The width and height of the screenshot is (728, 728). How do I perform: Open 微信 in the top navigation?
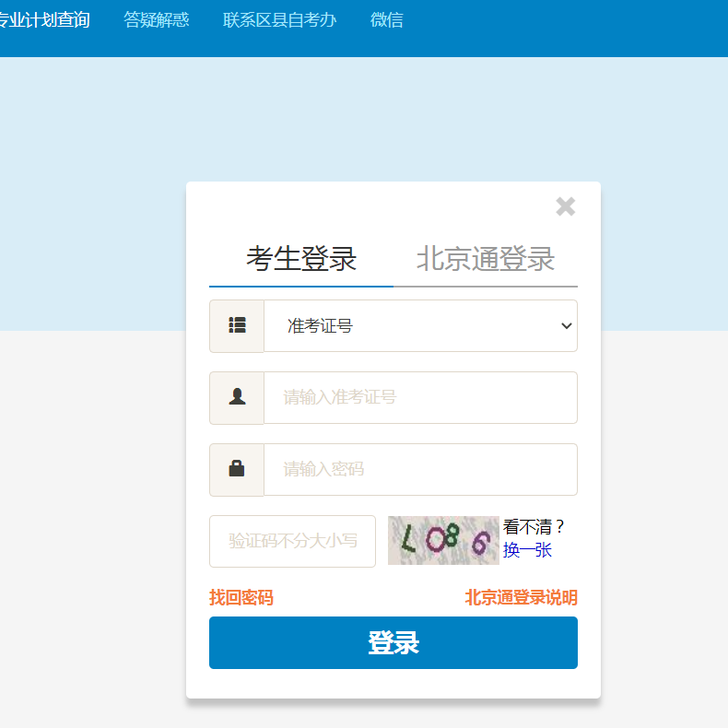[387, 20]
